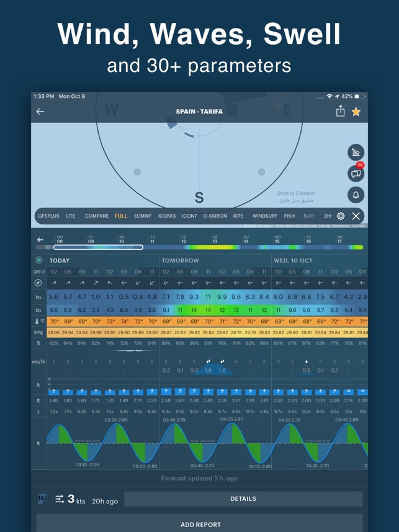Tap low tide 10:25 -2.7ft label
Screen dimensions: 399x532
pyautogui.click(x=318, y=466)
